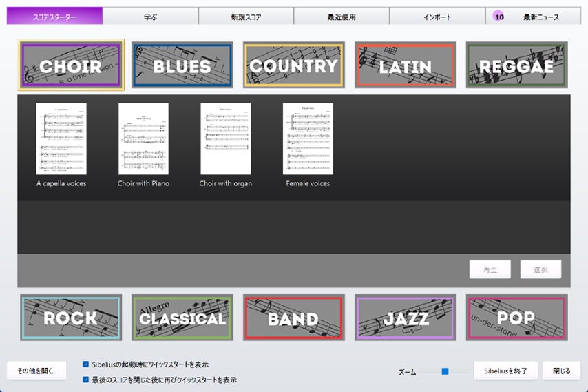Open the Jazz score starter category

pyautogui.click(x=405, y=318)
